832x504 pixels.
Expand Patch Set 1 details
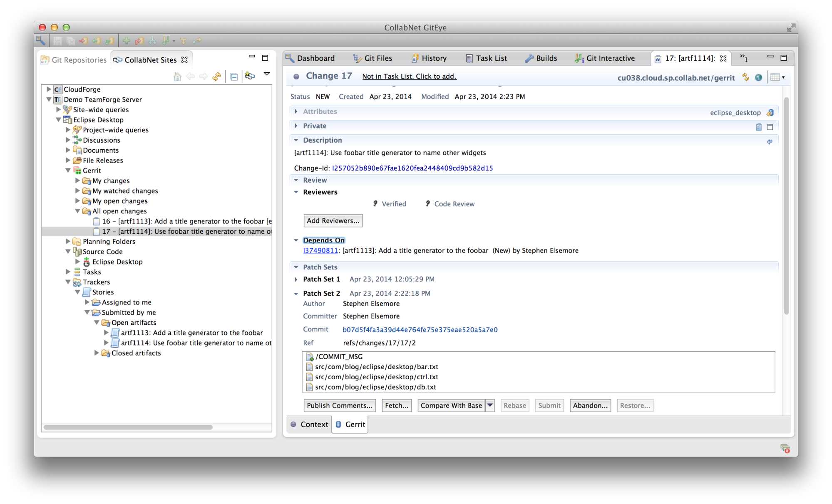[296, 279]
